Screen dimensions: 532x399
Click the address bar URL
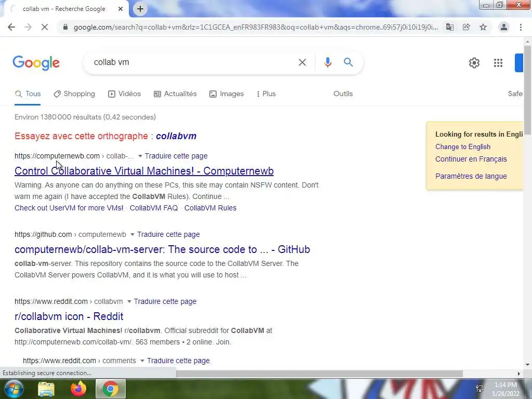point(256,27)
